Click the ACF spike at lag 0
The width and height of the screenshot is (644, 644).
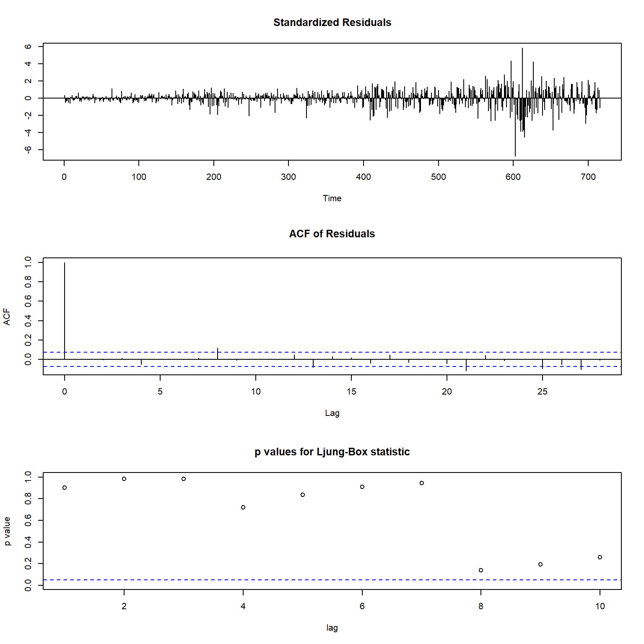tap(65, 311)
